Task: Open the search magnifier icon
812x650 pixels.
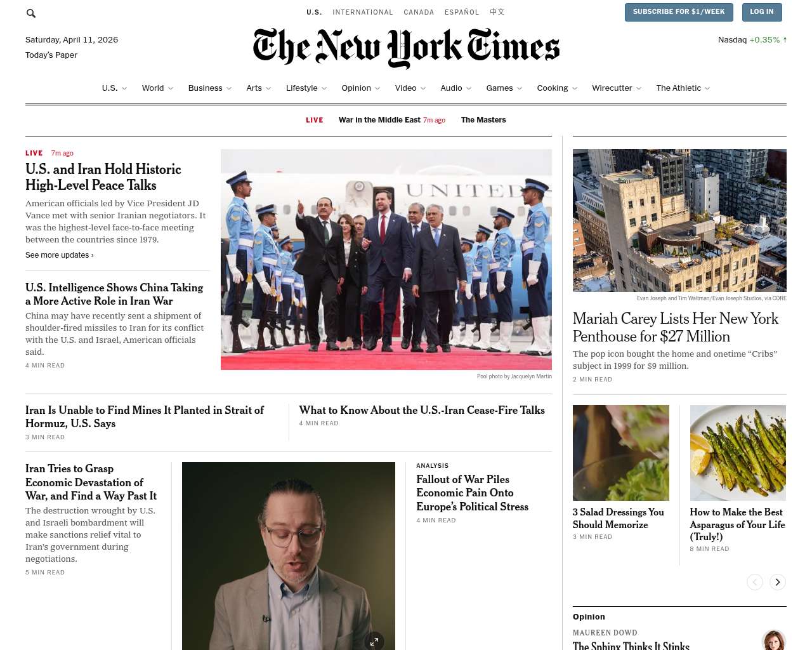Action: pyautogui.click(x=31, y=13)
